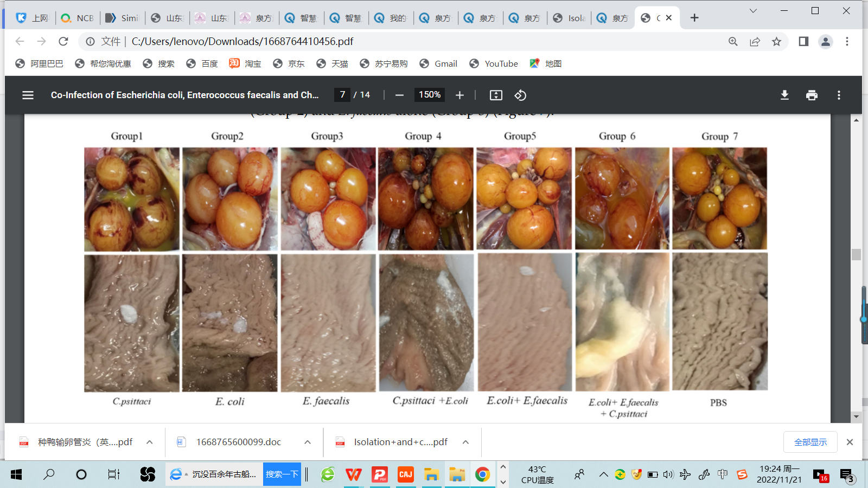868x488 pixels.
Task: Open the 苏宁易购 bookmark
Action: click(384, 63)
